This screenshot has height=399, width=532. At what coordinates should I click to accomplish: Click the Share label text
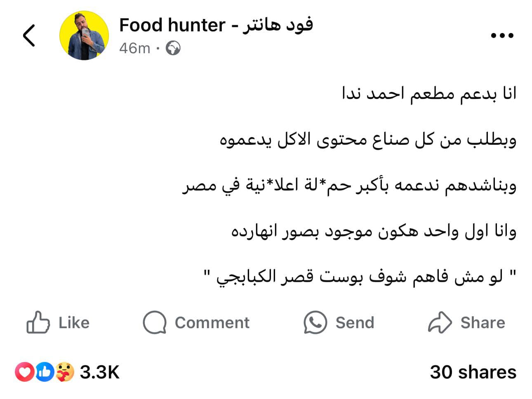[x=483, y=322]
